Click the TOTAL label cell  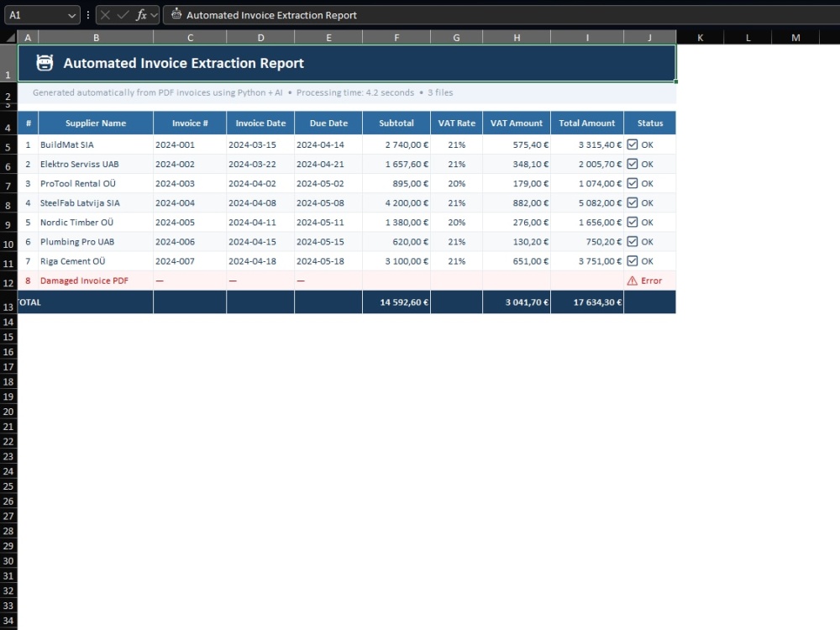click(85, 302)
